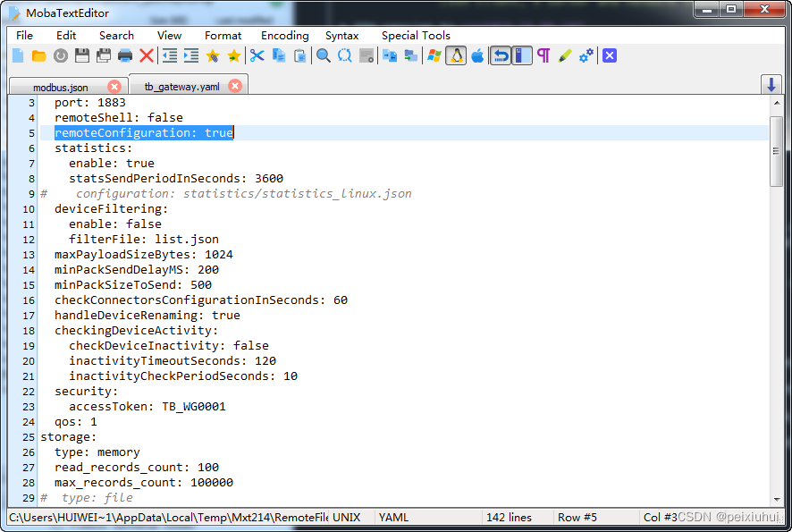Screen dimensions: 792x532
Task: Toggle word wrap with the return-arrow icon
Action: [501, 55]
